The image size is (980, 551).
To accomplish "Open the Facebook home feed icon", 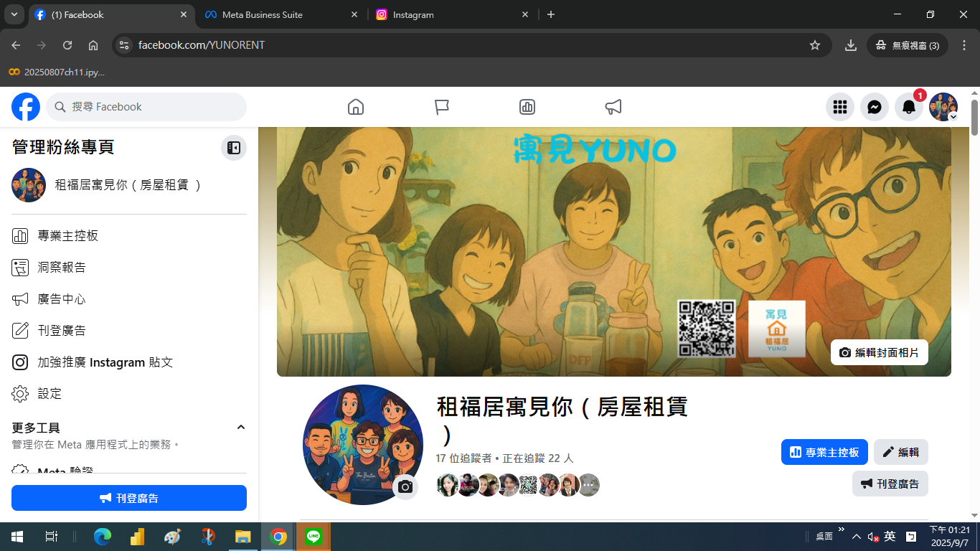I will (355, 107).
